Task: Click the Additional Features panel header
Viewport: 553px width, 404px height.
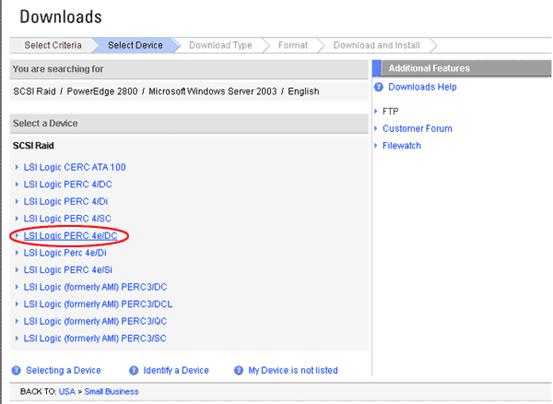Action: point(462,68)
